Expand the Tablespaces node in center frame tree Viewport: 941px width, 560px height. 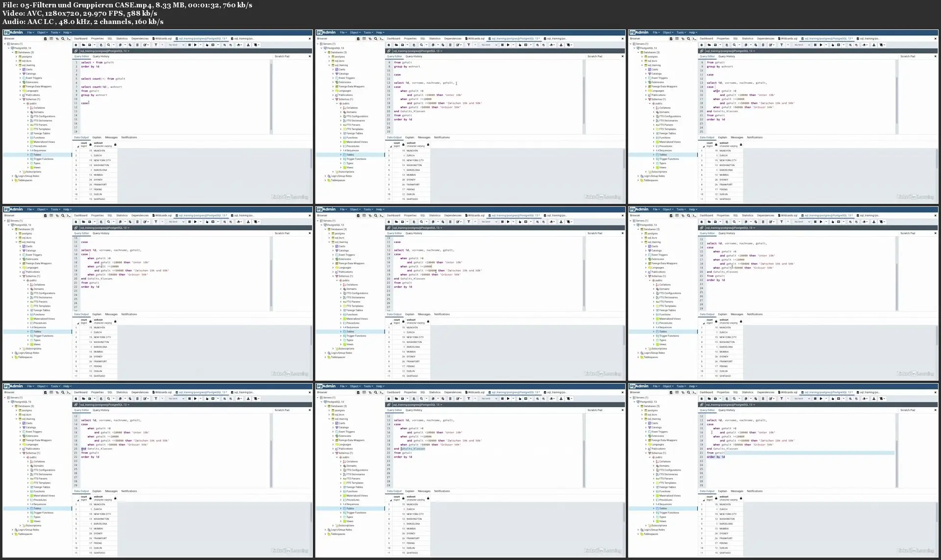point(326,357)
